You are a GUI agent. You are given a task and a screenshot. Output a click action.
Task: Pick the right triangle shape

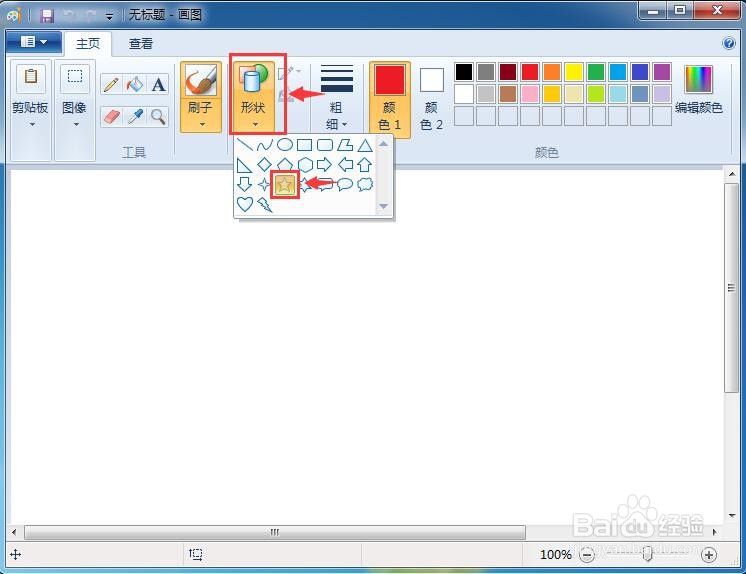245,165
